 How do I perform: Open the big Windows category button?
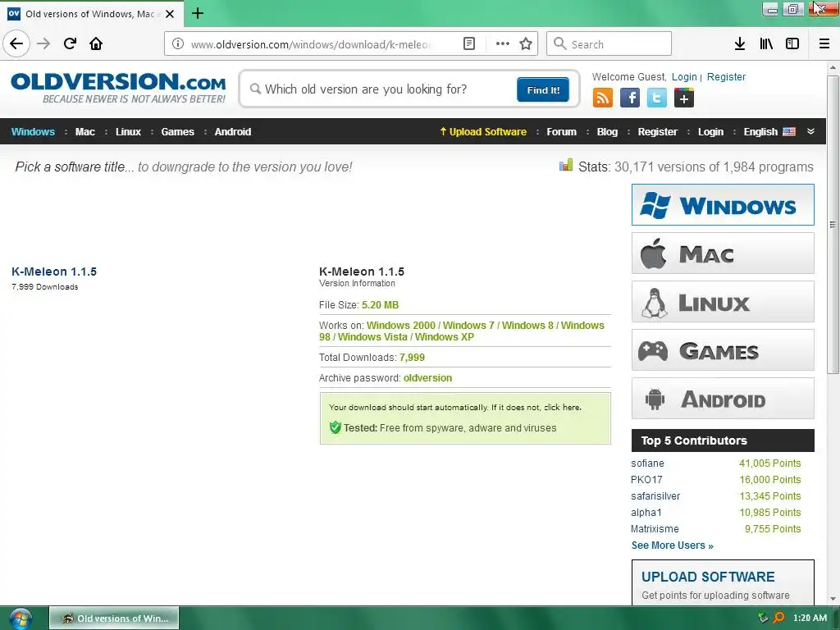point(723,204)
